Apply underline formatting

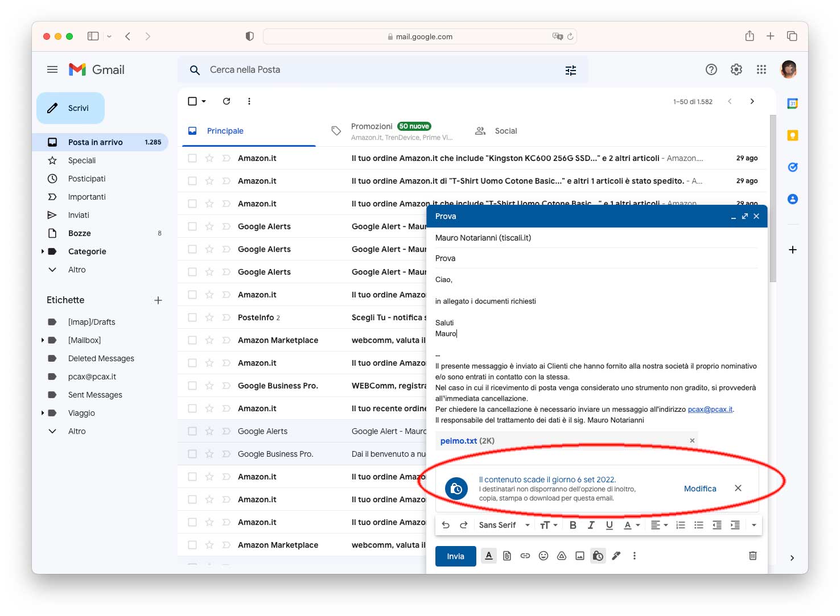pos(610,525)
